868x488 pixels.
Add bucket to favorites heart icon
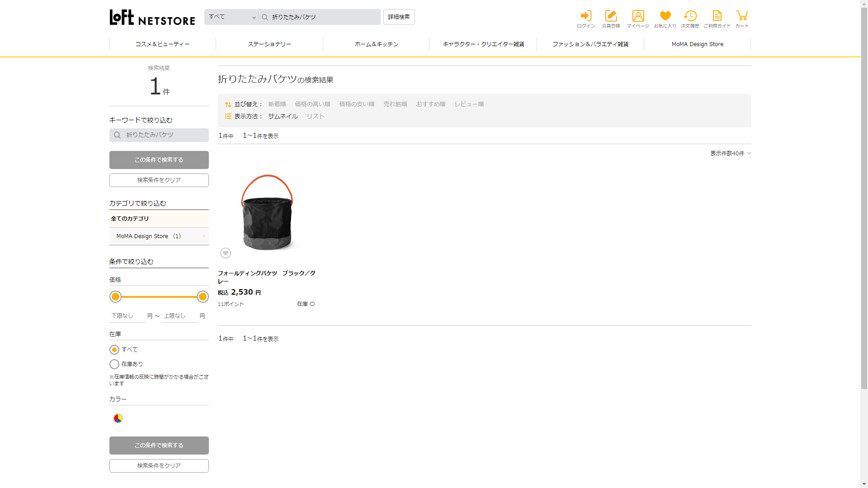tap(226, 253)
